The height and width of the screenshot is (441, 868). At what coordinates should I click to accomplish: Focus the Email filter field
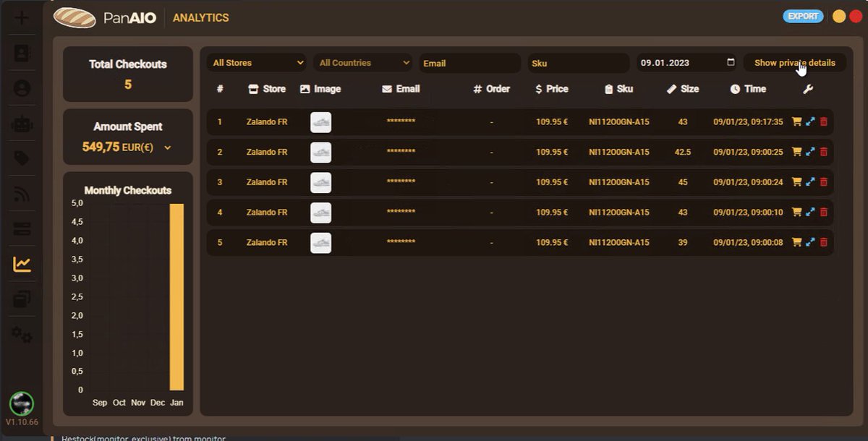pyautogui.click(x=470, y=63)
